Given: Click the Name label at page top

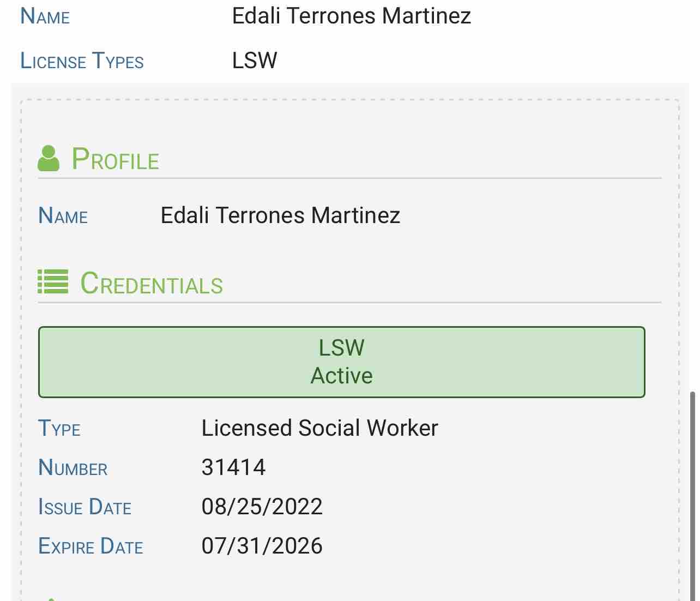Looking at the screenshot, I should 45,16.
